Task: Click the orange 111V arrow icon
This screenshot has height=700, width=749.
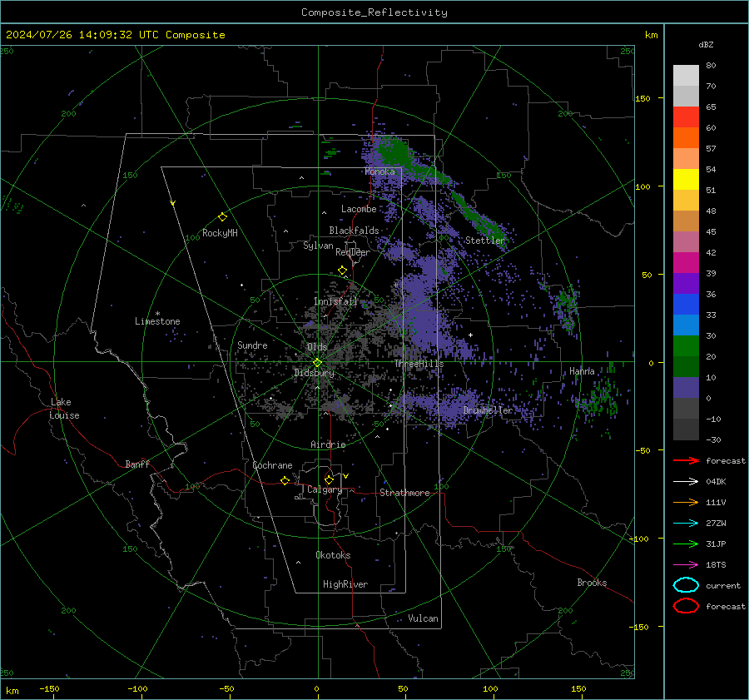Action: (x=686, y=502)
